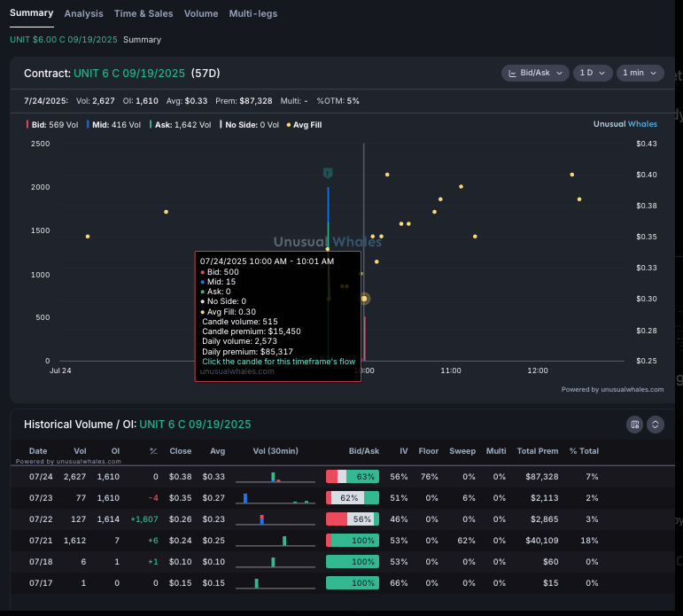Click the %OTM: 5% stat
Screen dimensions: 683x616
(x=338, y=101)
